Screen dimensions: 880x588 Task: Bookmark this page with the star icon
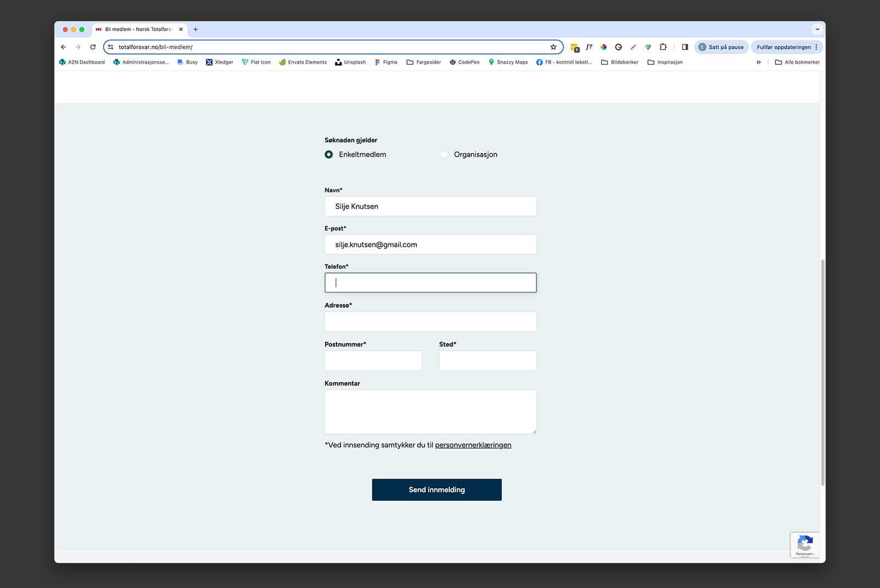[x=553, y=47]
